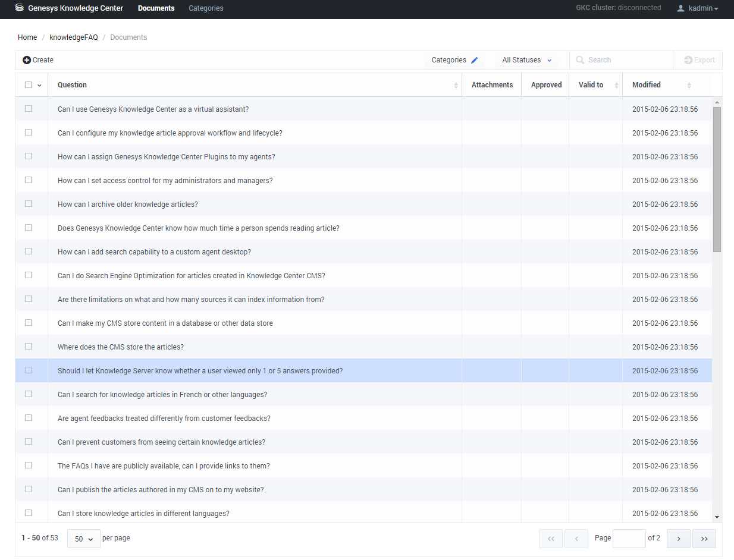Check the row about archiving older knowledge articles
The image size is (734, 560).
click(28, 203)
